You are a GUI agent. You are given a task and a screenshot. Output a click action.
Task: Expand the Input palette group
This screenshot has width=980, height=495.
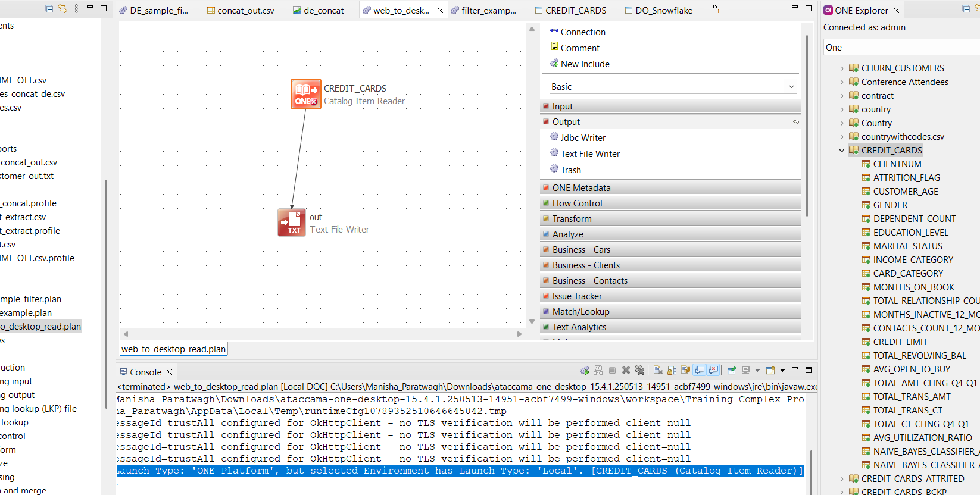670,106
